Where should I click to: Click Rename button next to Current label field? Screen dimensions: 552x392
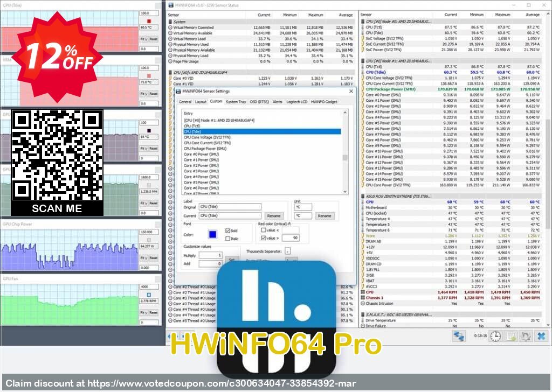pos(273,216)
